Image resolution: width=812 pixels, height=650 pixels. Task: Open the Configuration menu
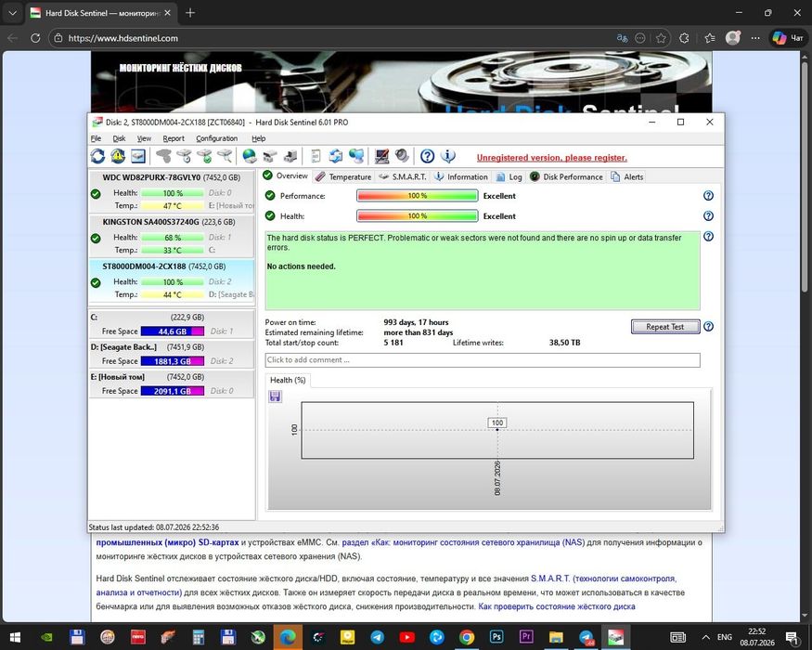(216, 138)
